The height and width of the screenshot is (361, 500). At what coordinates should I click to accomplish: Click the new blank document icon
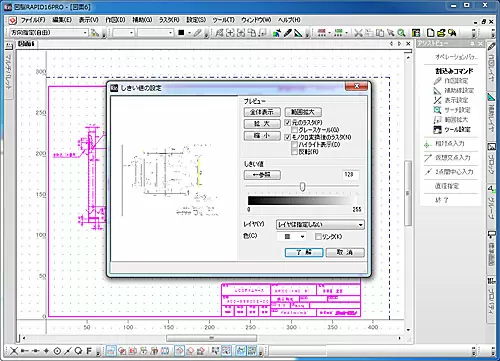click(430, 33)
